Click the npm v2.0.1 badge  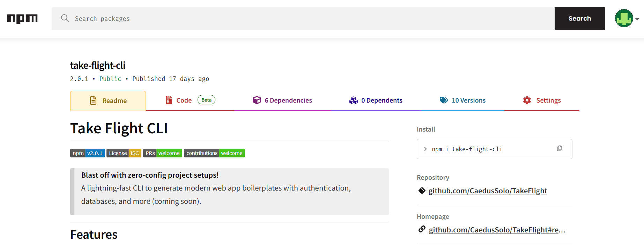pos(88,153)
